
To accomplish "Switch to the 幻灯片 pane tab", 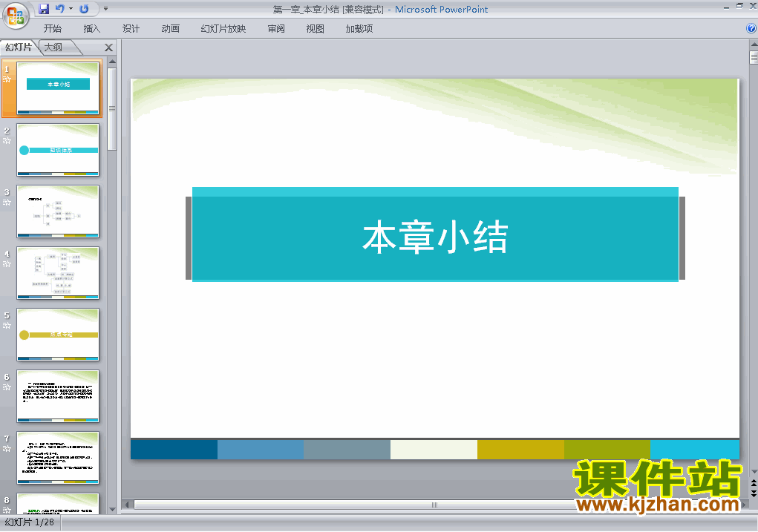I will 19,47.
